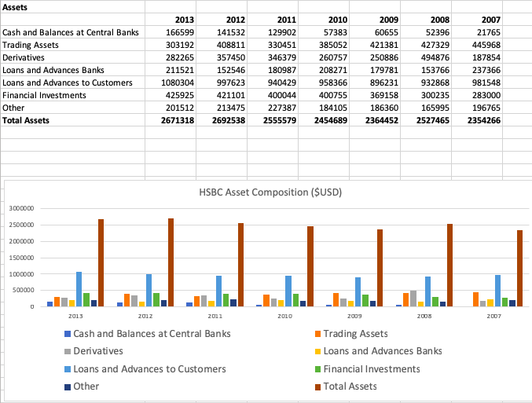Click the 2008 Total Assets bar in chart

click(x=450, y=266)
